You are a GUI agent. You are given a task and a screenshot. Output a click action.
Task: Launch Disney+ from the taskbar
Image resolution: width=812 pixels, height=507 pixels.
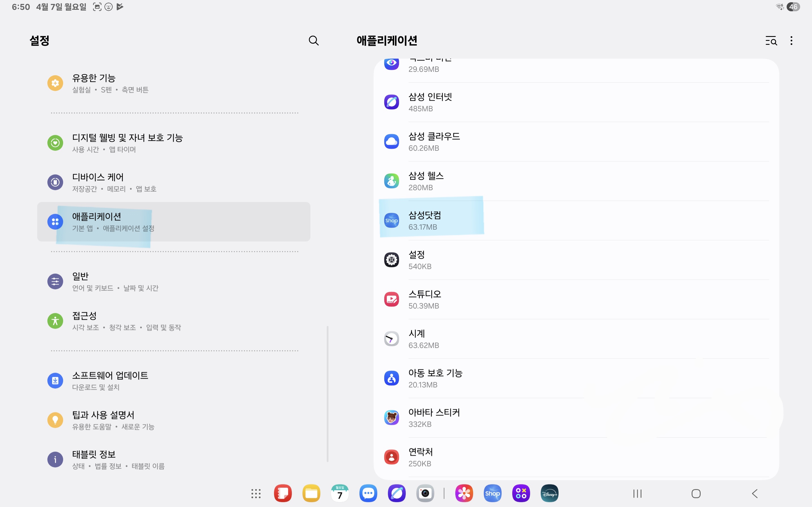click(x=550, y=493)
